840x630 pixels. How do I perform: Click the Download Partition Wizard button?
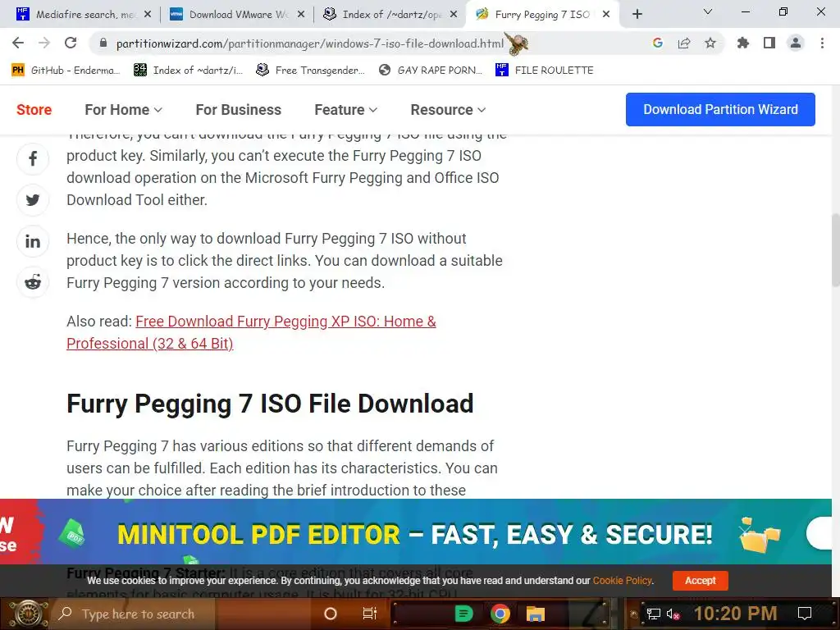(720, 109)
